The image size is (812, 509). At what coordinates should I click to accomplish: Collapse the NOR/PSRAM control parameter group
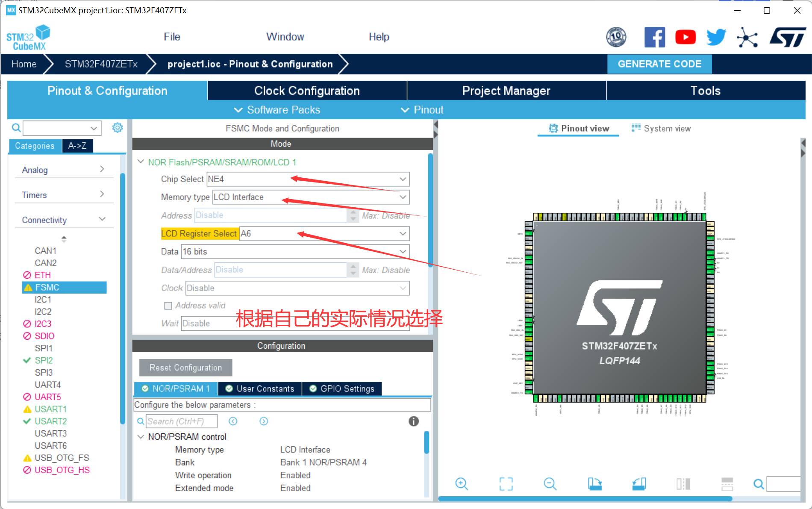point(141,437)
